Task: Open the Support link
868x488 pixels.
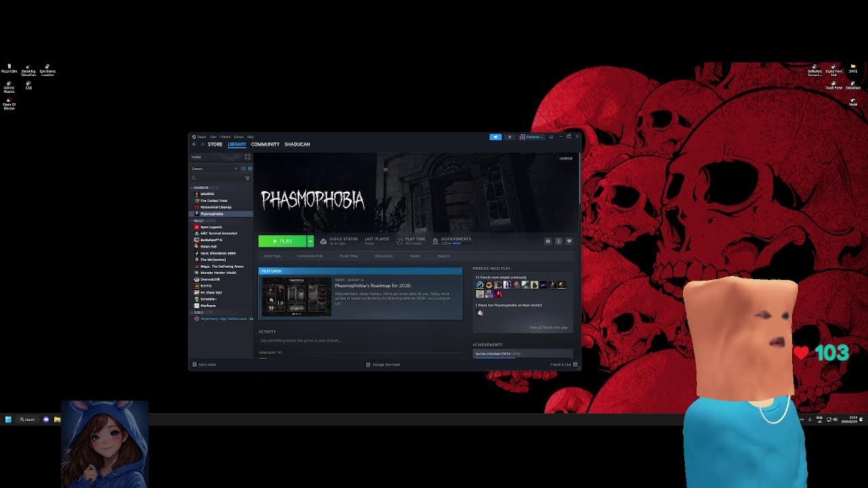Action: 443,256
